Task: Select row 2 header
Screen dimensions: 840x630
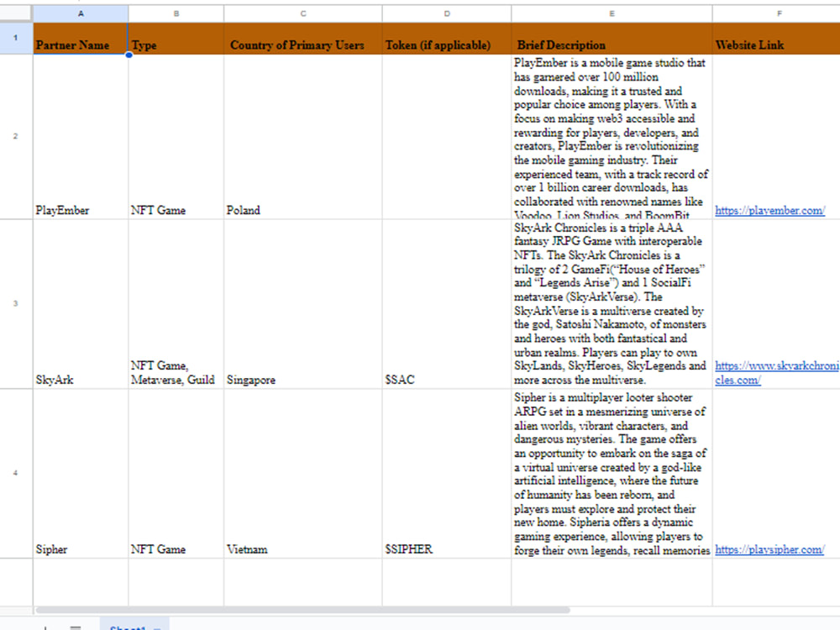Action: [x=16, y=137]
